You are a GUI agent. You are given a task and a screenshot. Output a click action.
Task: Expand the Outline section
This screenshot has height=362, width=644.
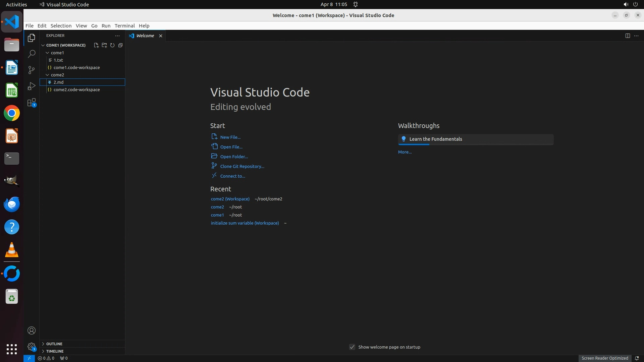54,344
